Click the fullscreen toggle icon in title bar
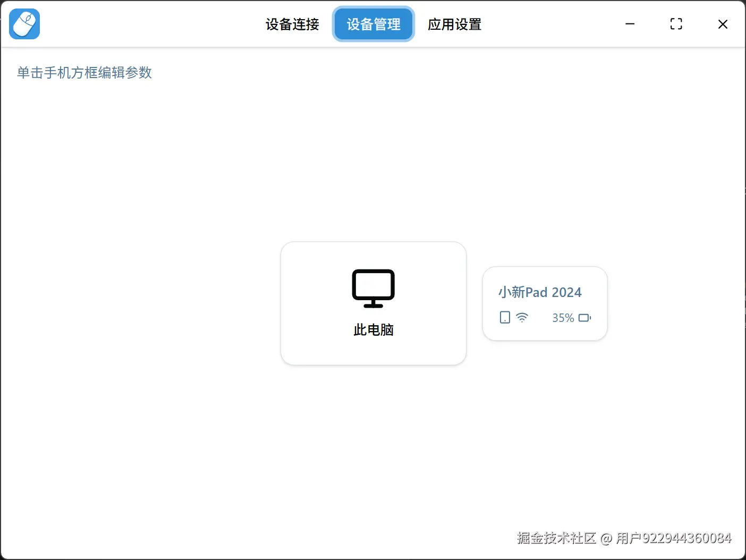746x560 pixels. 676,24
